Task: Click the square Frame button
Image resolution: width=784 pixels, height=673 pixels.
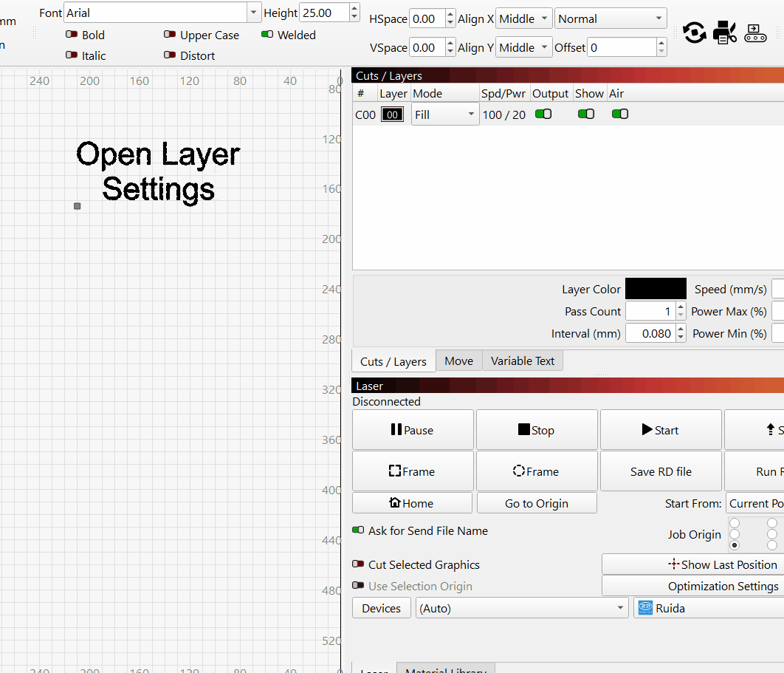Action: pos(413,471)
